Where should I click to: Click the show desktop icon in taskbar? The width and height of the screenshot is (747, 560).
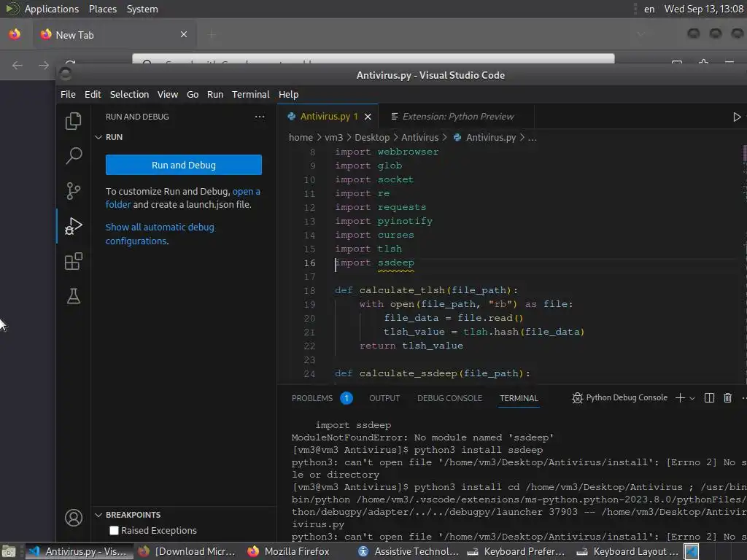pyautogui.click(x=9, y=551)
